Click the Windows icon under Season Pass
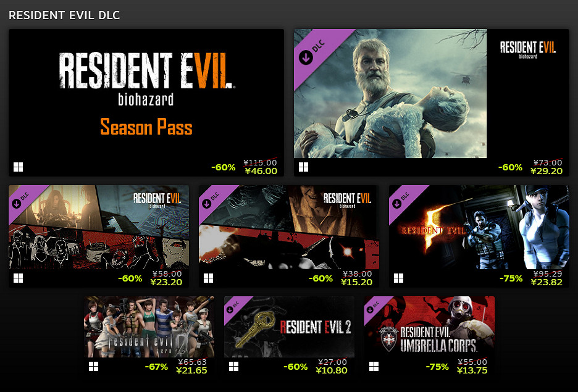This screenshot has width=578, height=392. [x=18, y=167]
